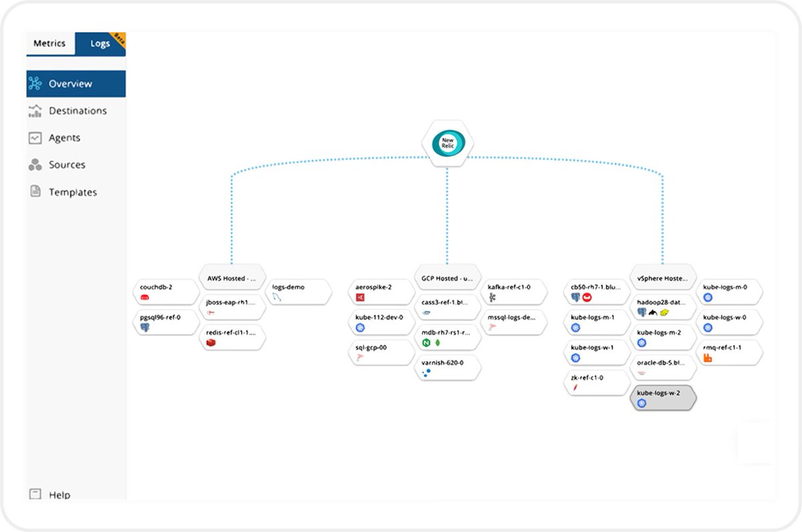This screenshot has width=802, height=532.
Task: Click the SQL Server icon under mssql-logs-de
Action: click(493, 327)
